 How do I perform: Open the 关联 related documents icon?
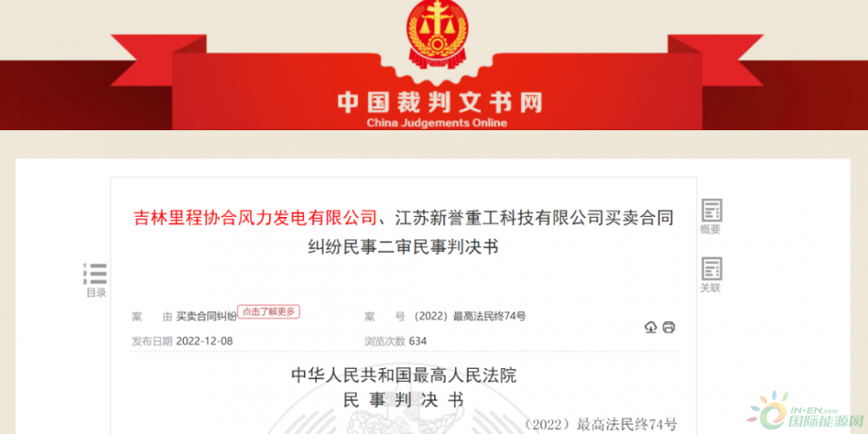(712, 268)
